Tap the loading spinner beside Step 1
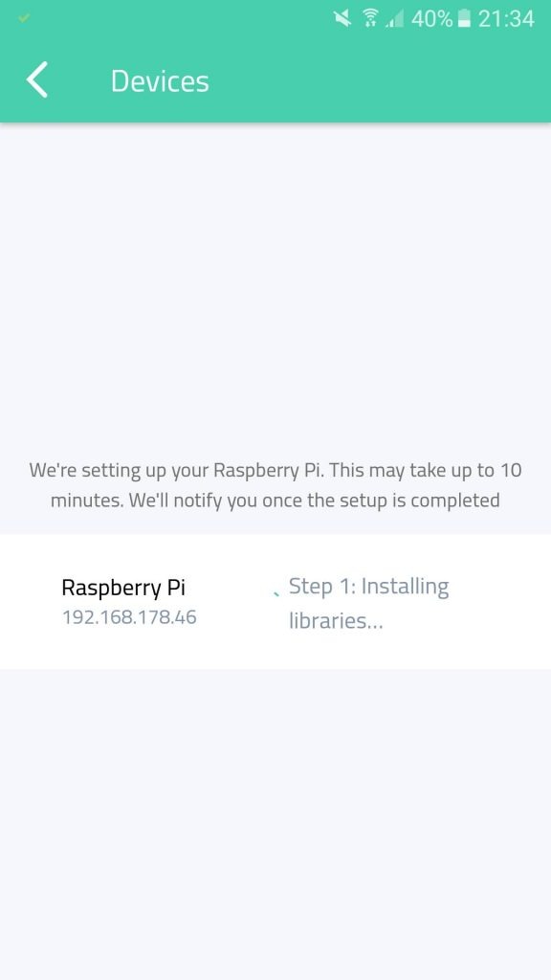The image size is (551, 980). pos(276,593)
